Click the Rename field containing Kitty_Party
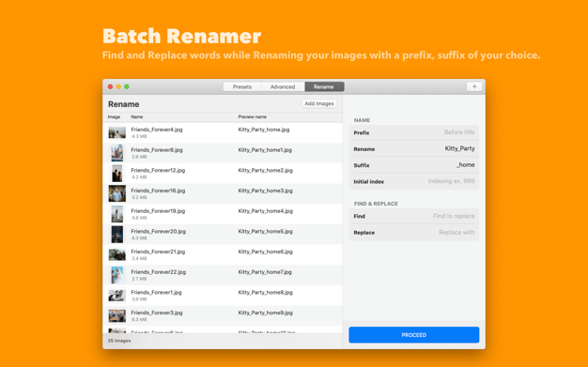This screenshot has width=588, height=367. pos(414,149)
